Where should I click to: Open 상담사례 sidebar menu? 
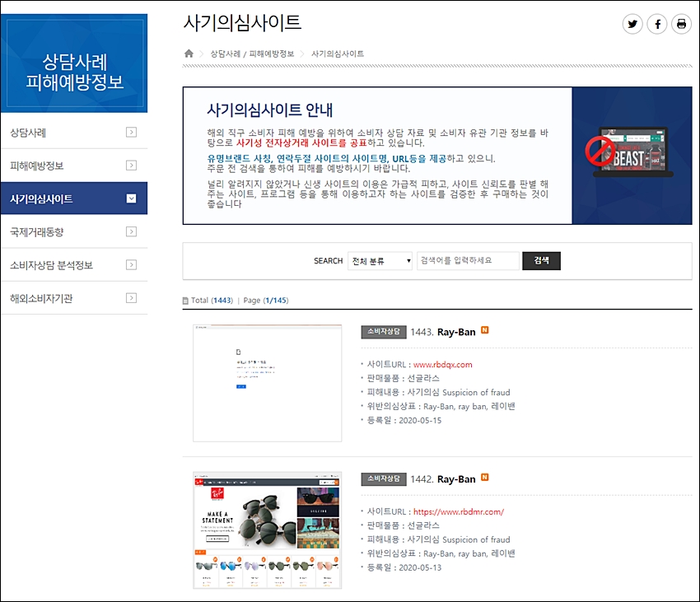(74, 133)
